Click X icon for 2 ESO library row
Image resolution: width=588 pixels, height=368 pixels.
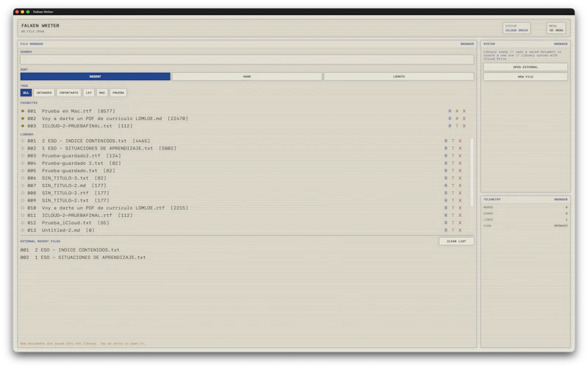[x=460, y=141]
